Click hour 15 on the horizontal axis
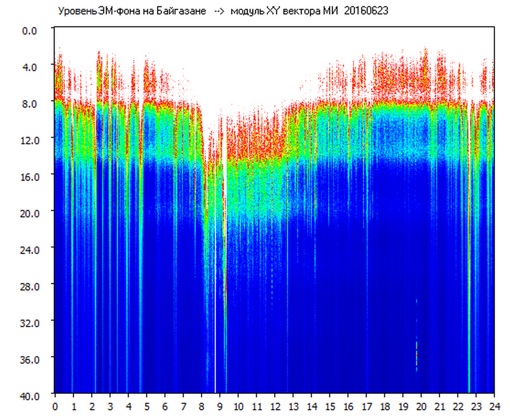The width and height of the screenshot is (512, 420). [330, 406]
